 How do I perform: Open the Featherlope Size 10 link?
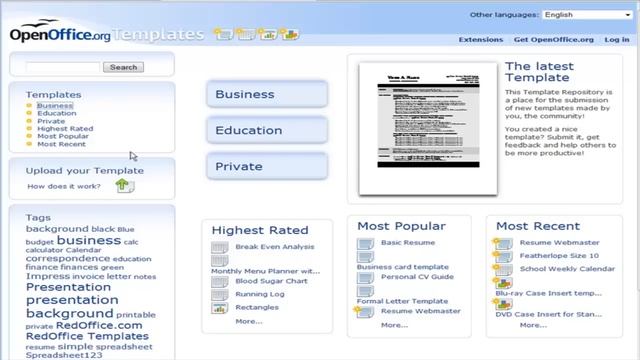pyautogui.click(x=559, y=256)
